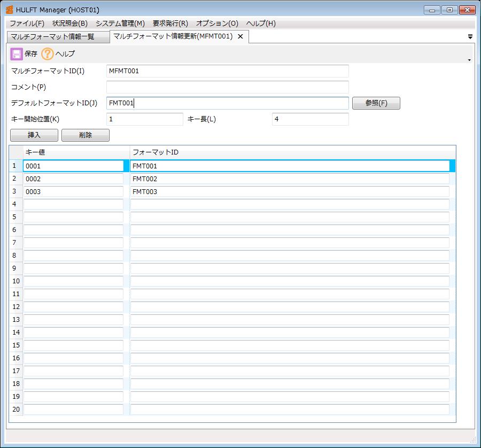Screen dimensions: 481x448
Task: Click the 削除 delete button
Action: tap(86, 135)
